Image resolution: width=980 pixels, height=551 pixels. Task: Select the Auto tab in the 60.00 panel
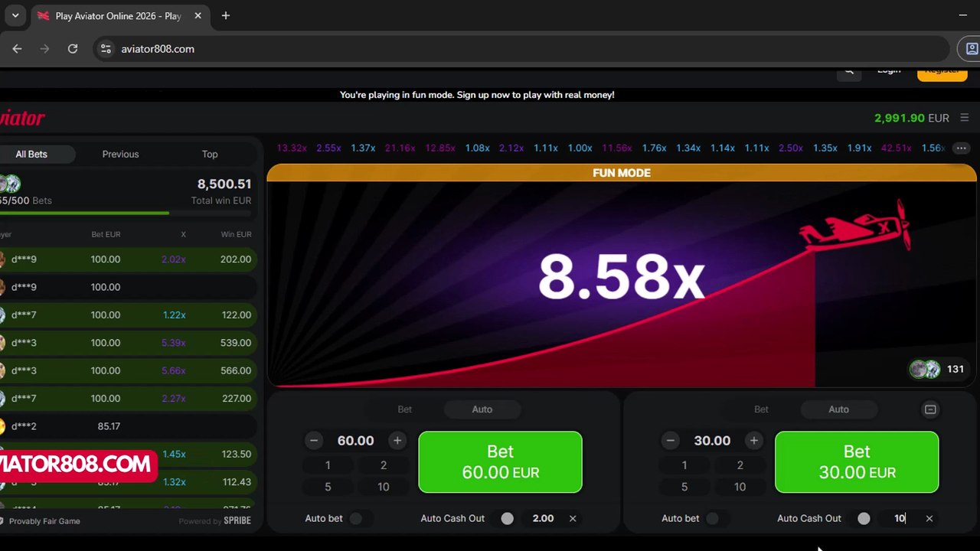[482, 409]
